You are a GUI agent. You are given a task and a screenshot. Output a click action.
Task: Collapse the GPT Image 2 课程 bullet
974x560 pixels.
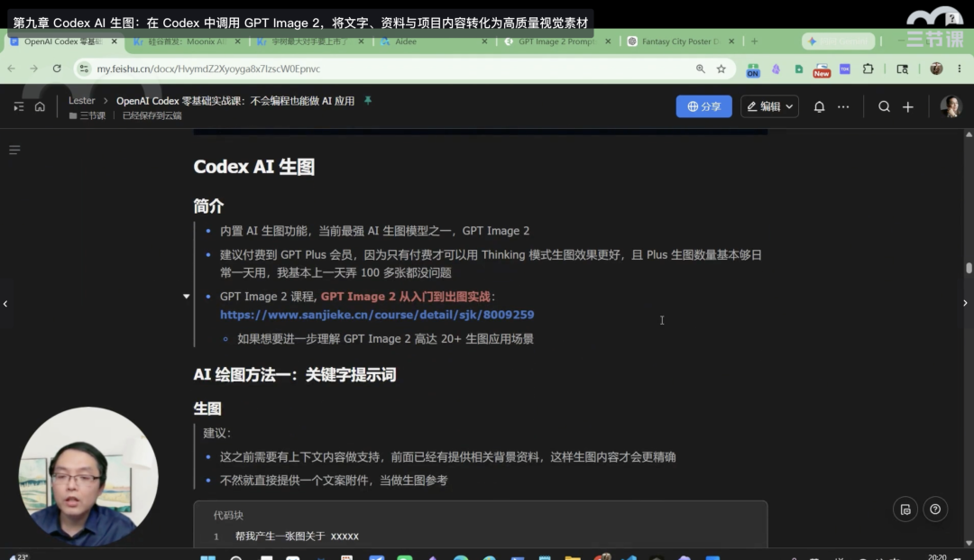pyautogui.click(x=187, y=297)
